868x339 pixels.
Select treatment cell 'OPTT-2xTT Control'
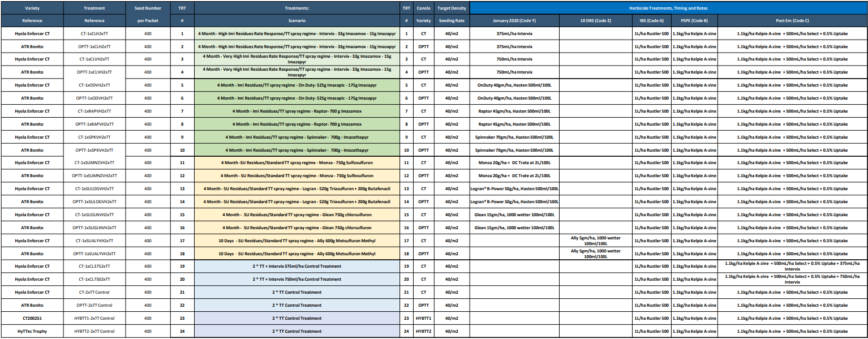(94, 305)
